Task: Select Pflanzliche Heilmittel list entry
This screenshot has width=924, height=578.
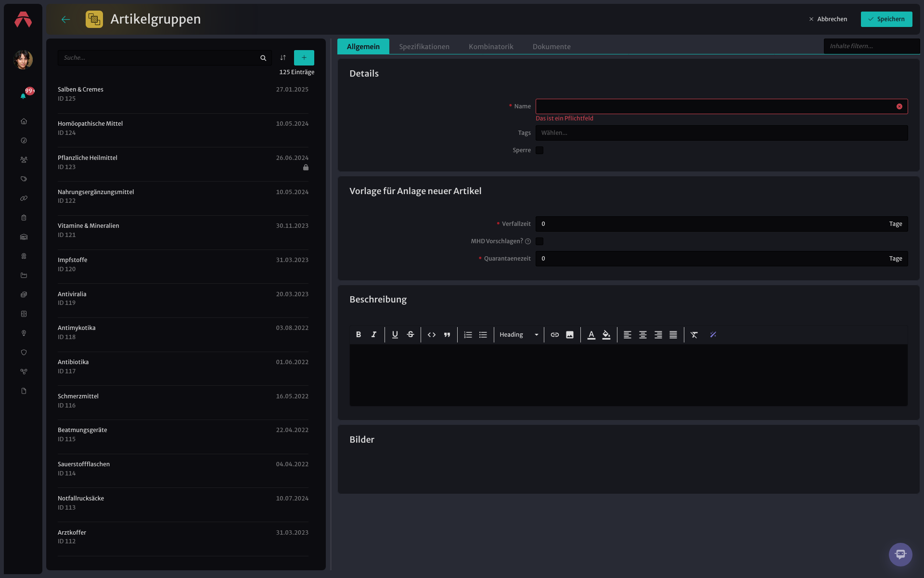Action: (183, 162)
